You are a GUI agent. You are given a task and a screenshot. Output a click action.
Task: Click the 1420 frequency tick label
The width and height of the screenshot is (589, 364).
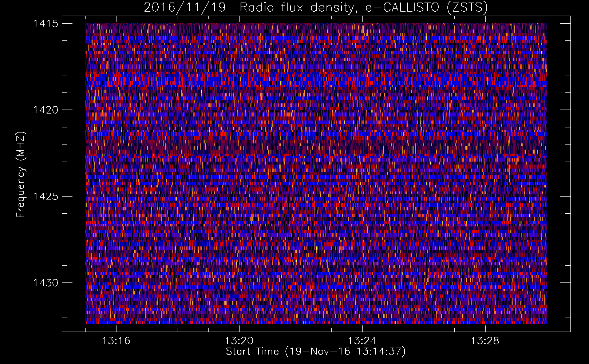coord(46,110)
